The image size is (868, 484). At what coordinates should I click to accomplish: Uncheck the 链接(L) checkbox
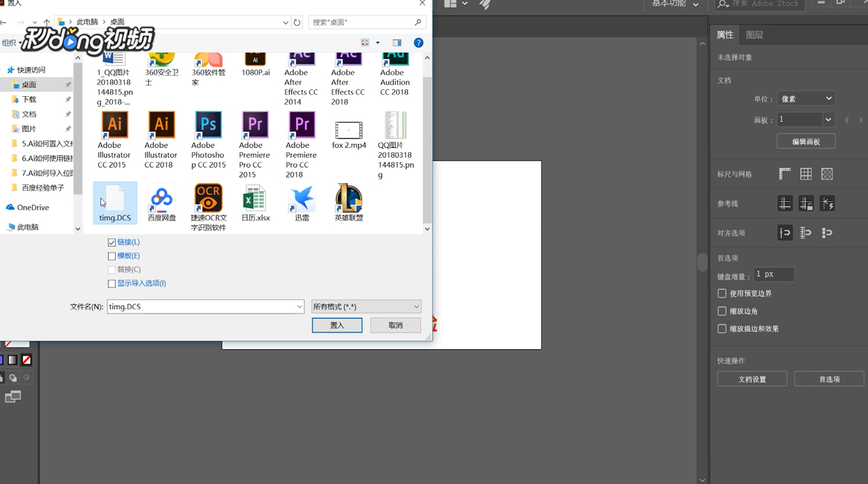tap(112, 242)
